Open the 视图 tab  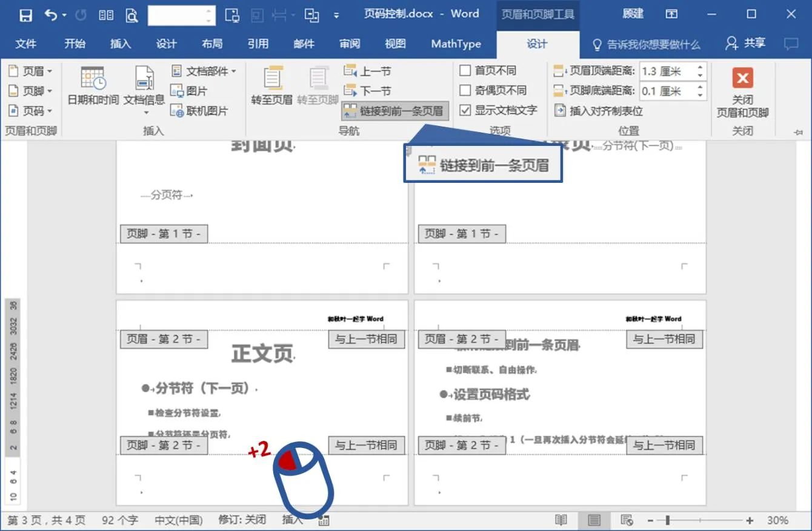coord(396,44)
